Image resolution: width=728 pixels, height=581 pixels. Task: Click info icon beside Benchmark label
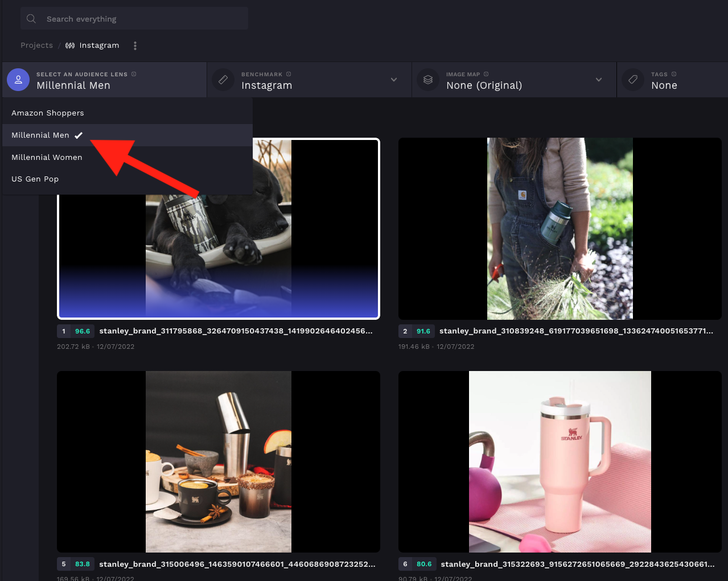(x=289, y=74)
